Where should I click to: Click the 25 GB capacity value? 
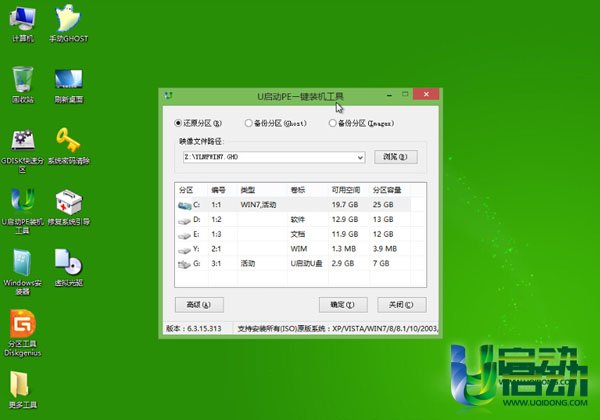point(383,205)
